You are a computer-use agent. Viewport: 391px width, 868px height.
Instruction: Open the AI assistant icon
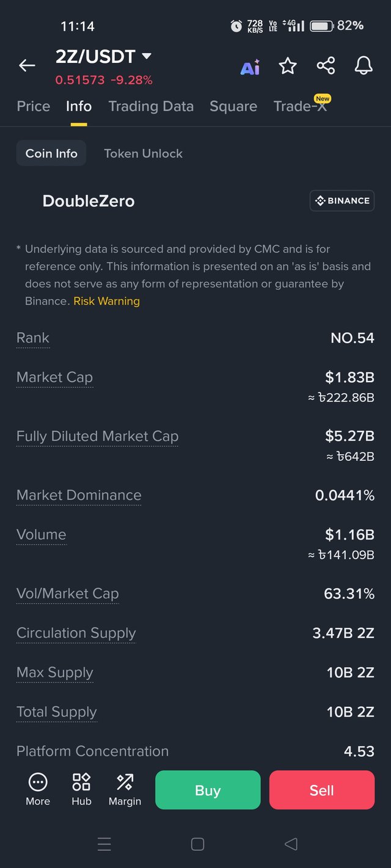pos(250,67)
